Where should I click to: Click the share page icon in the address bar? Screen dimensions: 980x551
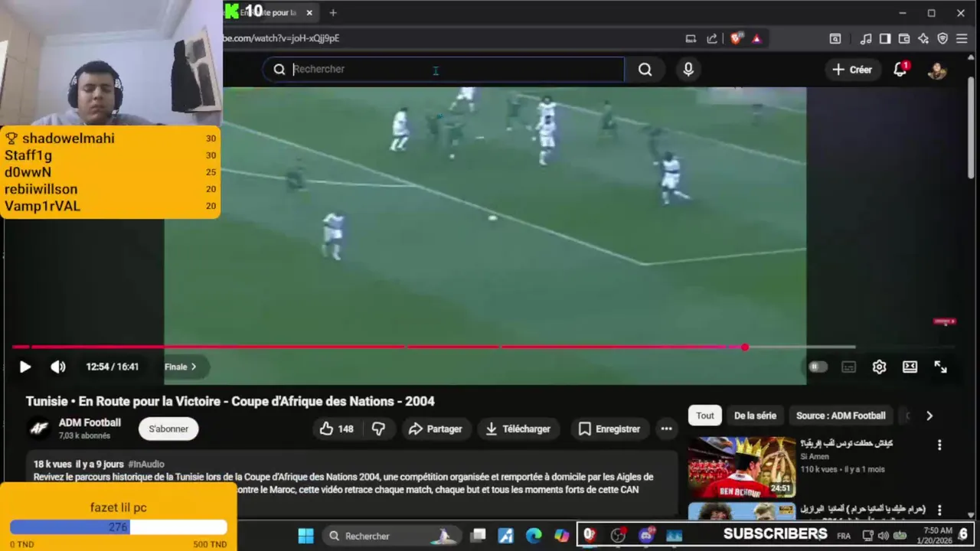pyautogui.click(x=712, y=39)
